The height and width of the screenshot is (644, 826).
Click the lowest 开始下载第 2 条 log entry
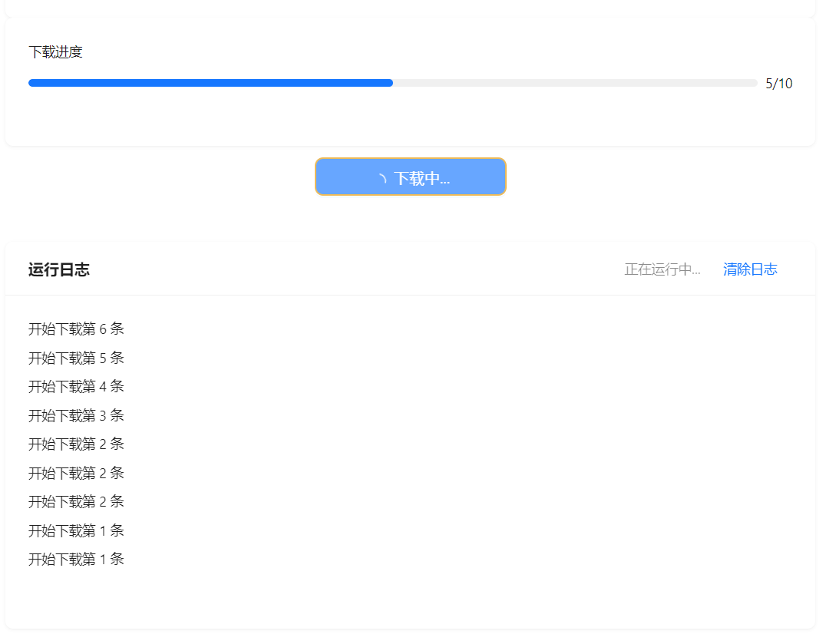[x=76, y=502]
